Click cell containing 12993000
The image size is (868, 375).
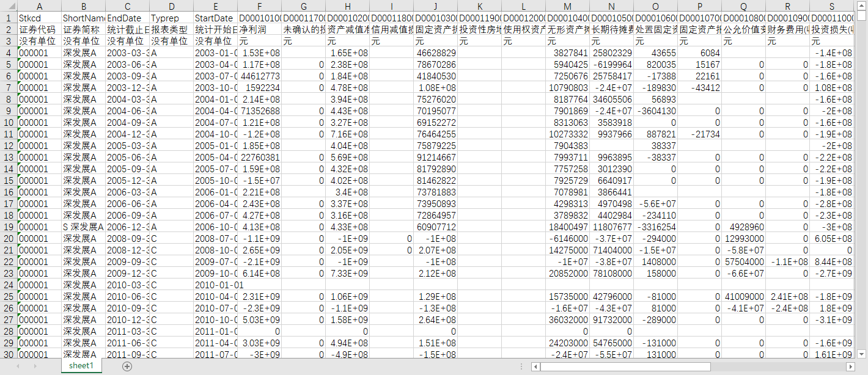click(743, 238)
